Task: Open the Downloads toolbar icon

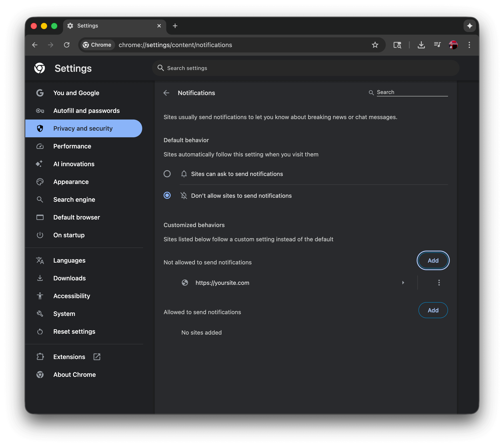Action: click(x=421, y=45)
